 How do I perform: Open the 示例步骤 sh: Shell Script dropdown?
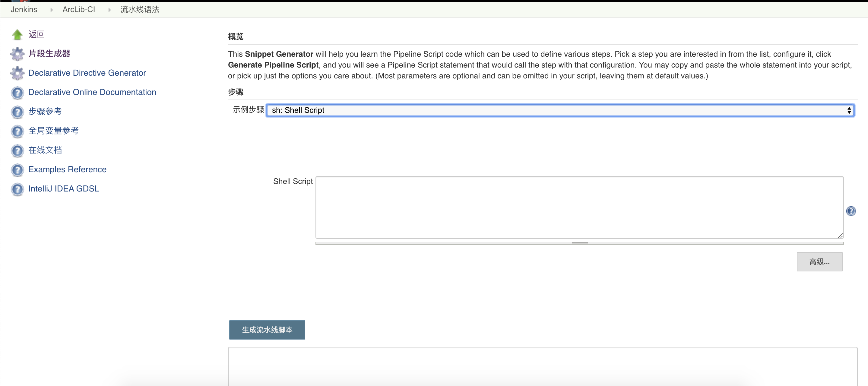pos(560,110)
